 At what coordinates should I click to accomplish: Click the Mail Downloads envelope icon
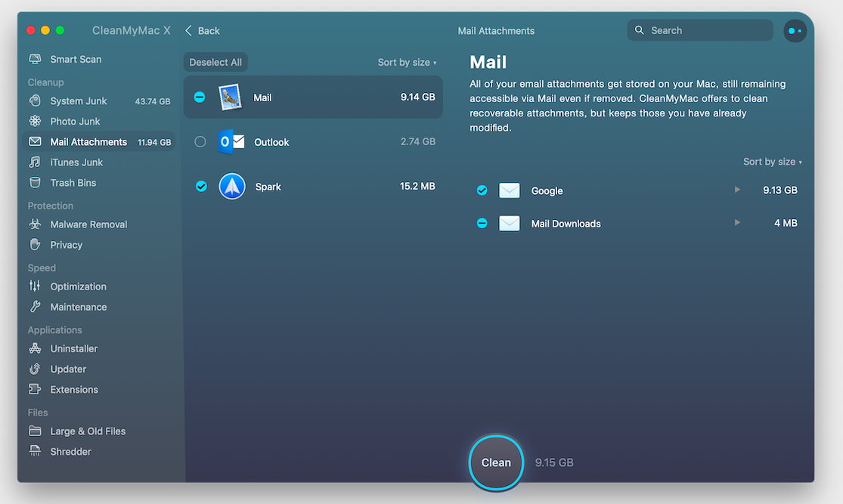tap(509, 224)
